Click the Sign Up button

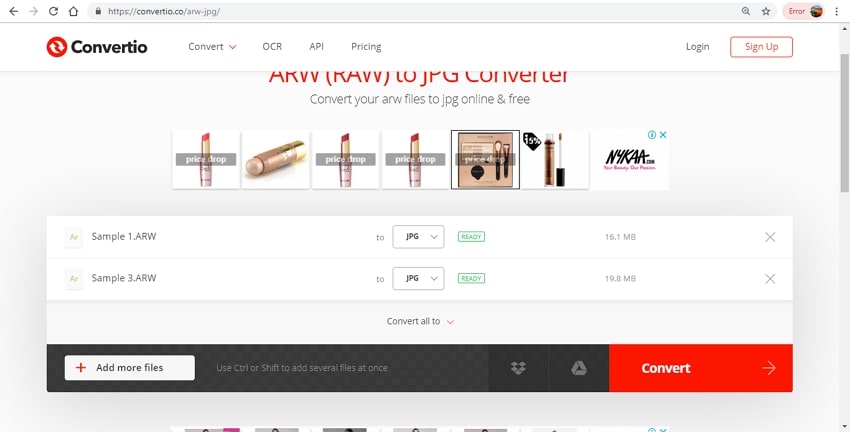tap(761, 47)
